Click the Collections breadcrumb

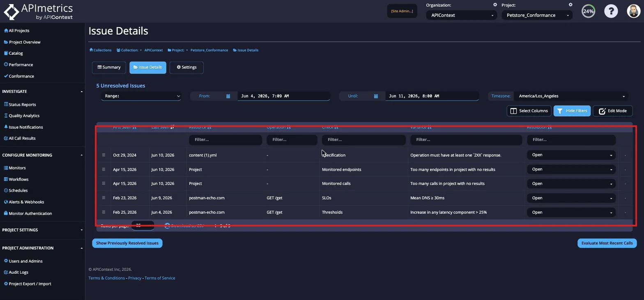click(x=100, y=50)
